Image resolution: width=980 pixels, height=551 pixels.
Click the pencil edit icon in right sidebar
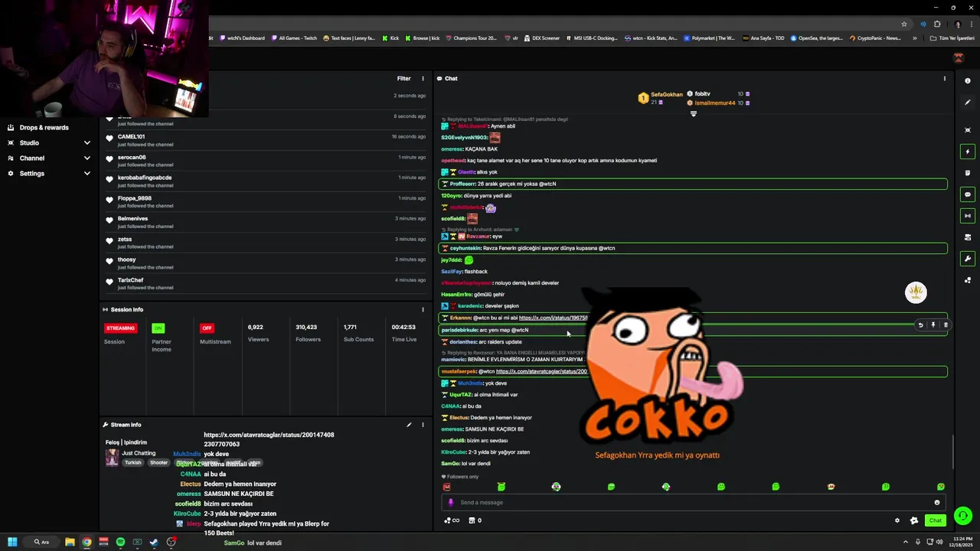(968, 102)
